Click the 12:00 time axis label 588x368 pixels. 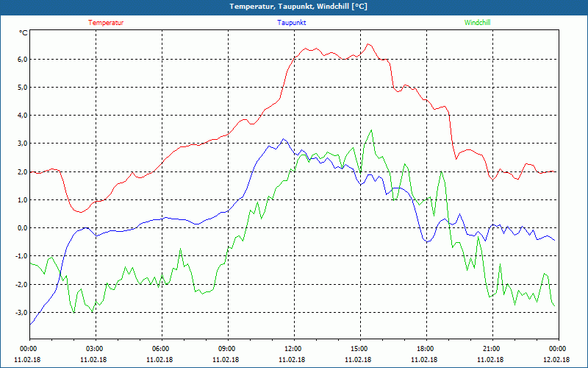(292, 349)
